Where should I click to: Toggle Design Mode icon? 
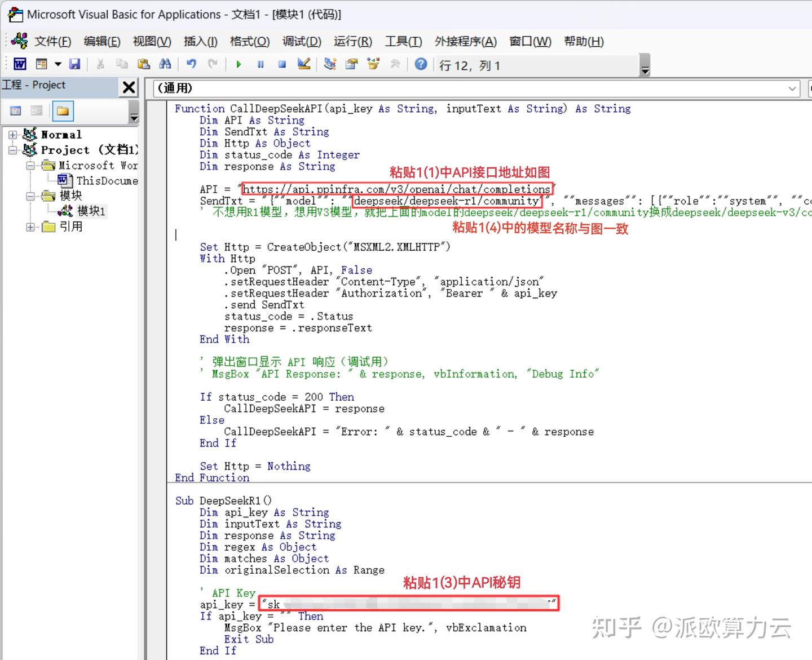(304, 64)
